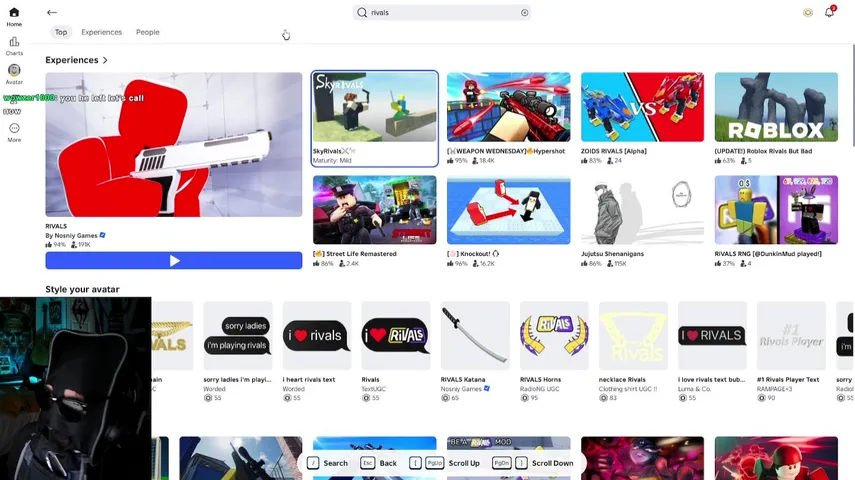The width and height of the screenshot is (855, 480).
Task: Open Street Life Remastered game card
Action: click(375, 221)
